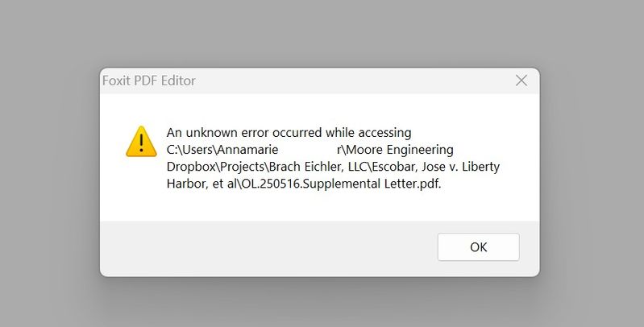Click the dimmed background above the dialog
This screenshot has height=327, width=644.
point(322,32)
